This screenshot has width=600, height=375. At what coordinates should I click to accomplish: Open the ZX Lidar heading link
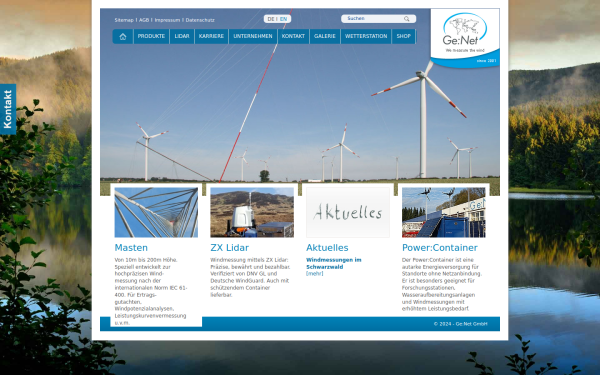230,248
